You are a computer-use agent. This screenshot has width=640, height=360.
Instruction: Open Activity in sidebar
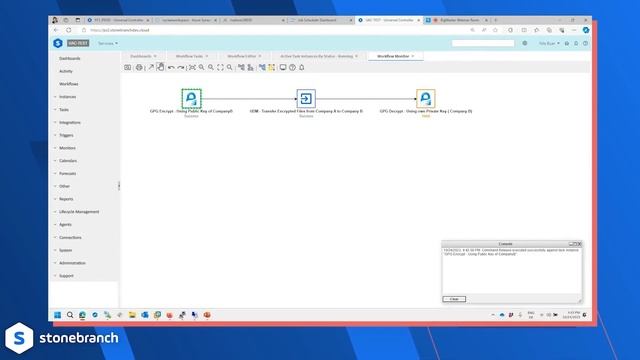pos(66,71)
